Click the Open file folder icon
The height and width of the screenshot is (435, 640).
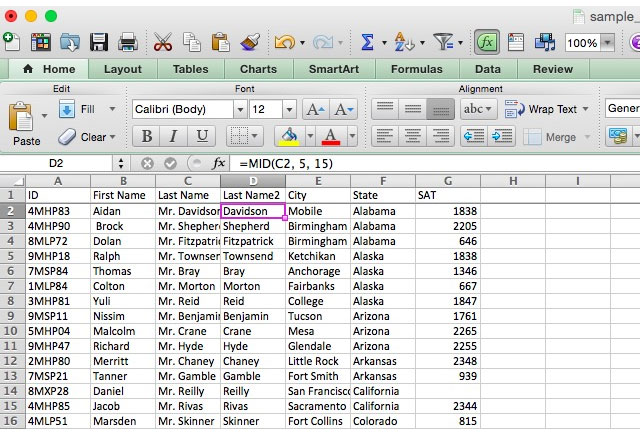point(70,42)
